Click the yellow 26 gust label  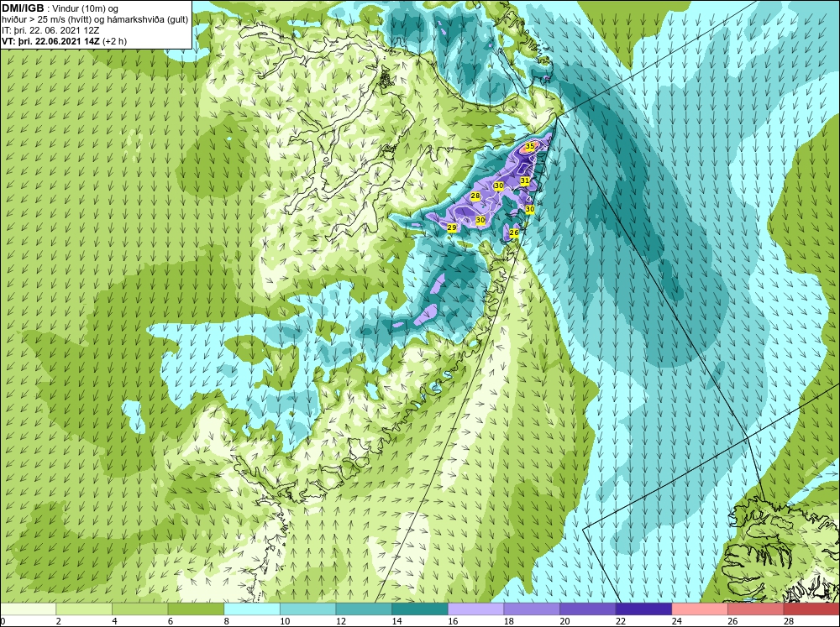click(x=514, y=233)
